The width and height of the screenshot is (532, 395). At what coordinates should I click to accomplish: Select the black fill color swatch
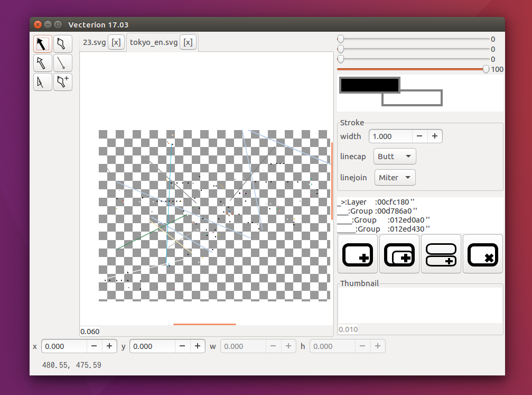pos(369,85)
